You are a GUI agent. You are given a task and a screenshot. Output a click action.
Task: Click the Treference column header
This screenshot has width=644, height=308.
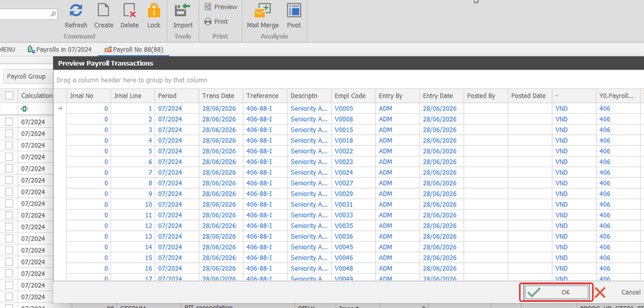[x=265, y=96]
